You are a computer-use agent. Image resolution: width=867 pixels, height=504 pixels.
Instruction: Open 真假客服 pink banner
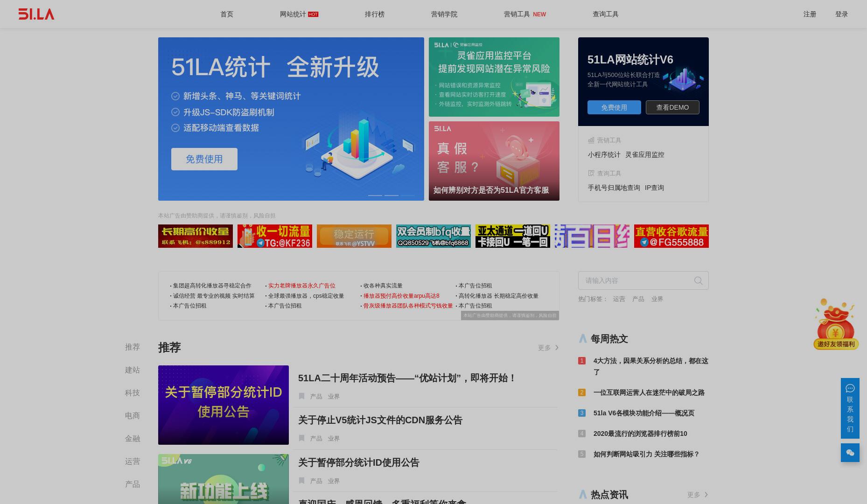coord(494,161)
